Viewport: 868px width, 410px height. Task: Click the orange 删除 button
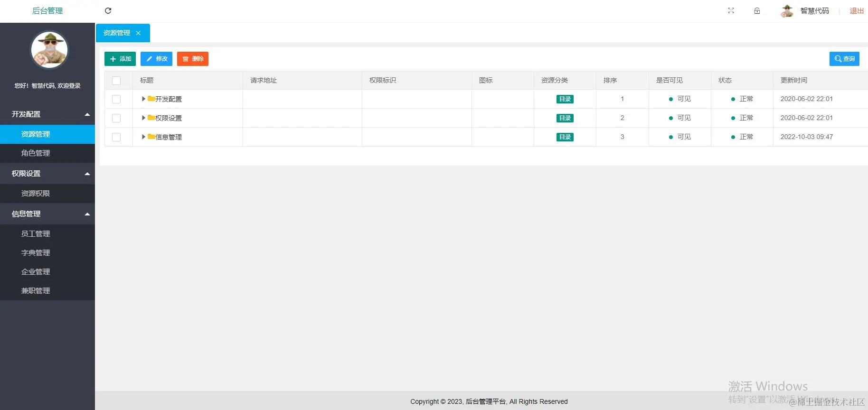tap(193, 59)
